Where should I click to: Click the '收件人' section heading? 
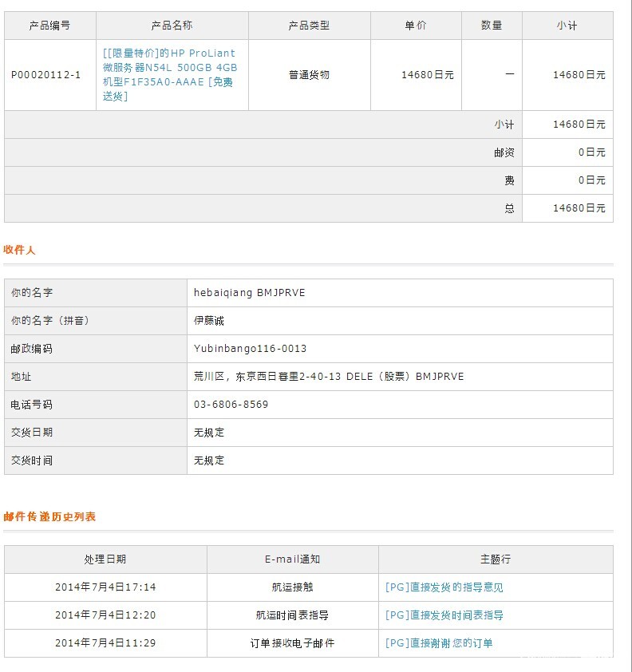click(19, 250)
